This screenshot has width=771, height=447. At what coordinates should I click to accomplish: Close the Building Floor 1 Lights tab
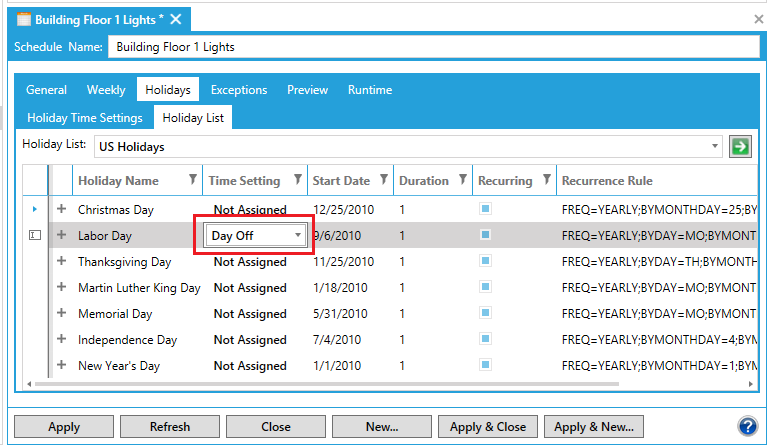pos(176,19)
